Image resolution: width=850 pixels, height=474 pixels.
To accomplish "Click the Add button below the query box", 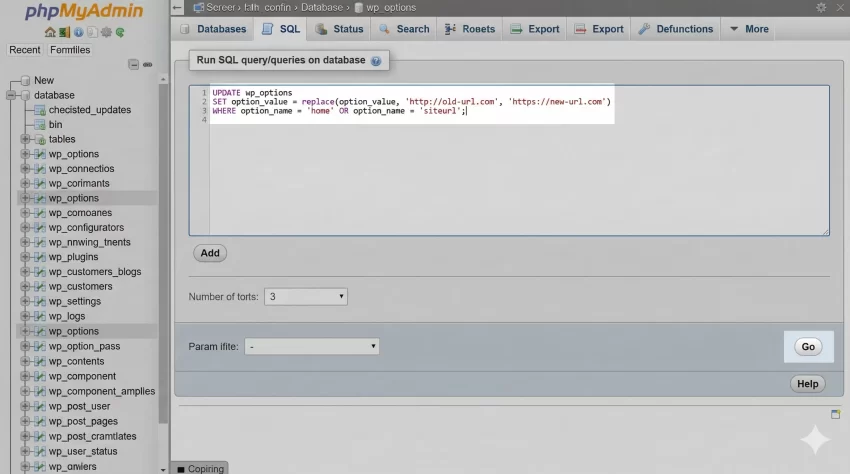I will [x=210, y=253].
